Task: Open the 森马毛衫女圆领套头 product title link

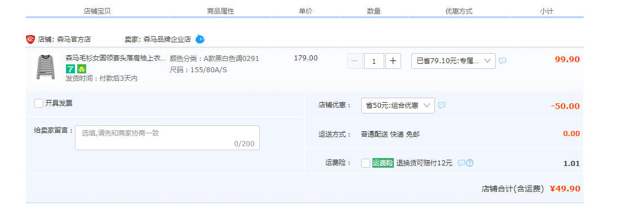Action: [116, 59]
